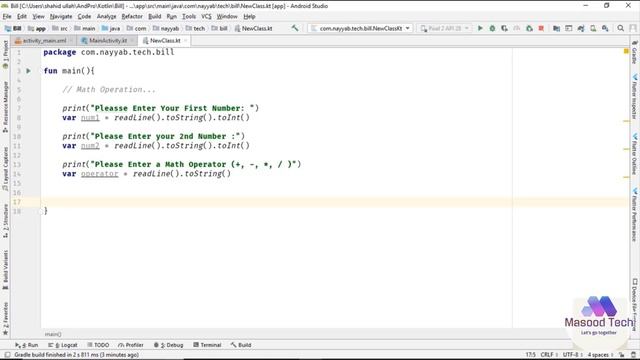Stop execution with the red square button
This screenshot has width=640, height=360.
541,28
